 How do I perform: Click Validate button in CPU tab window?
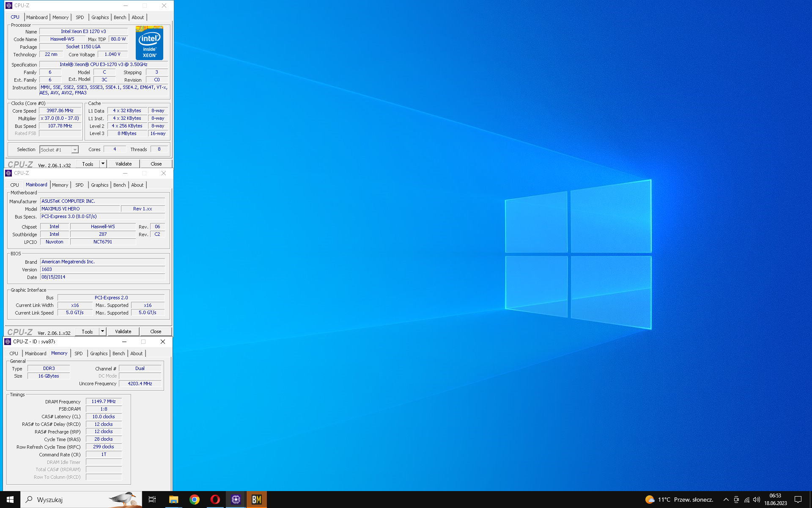(x=123, y=164)
